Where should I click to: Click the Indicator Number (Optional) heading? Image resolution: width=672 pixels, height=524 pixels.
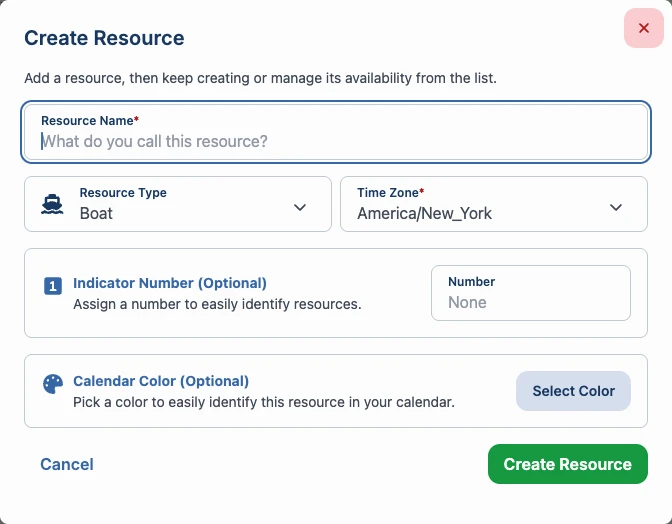[170, 283]
